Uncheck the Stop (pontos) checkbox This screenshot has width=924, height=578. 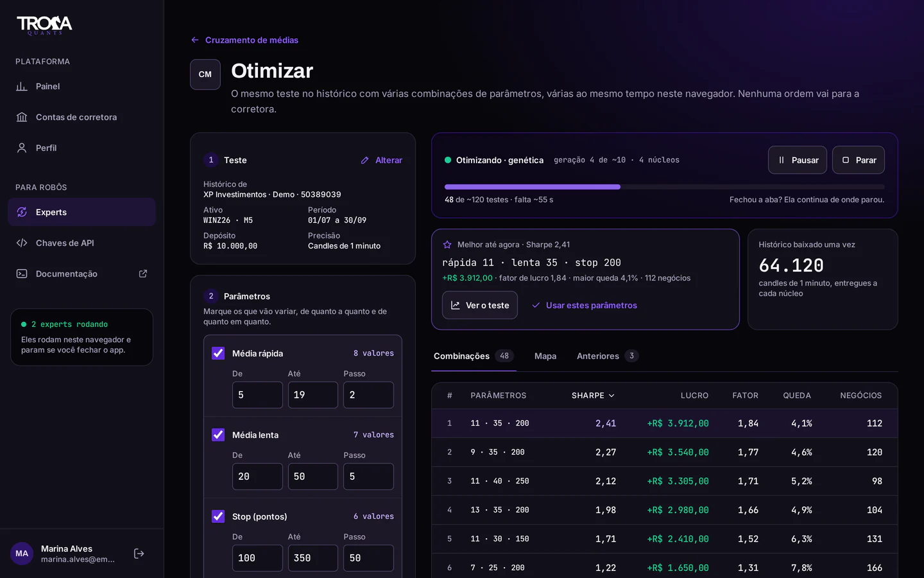point(218,516)
